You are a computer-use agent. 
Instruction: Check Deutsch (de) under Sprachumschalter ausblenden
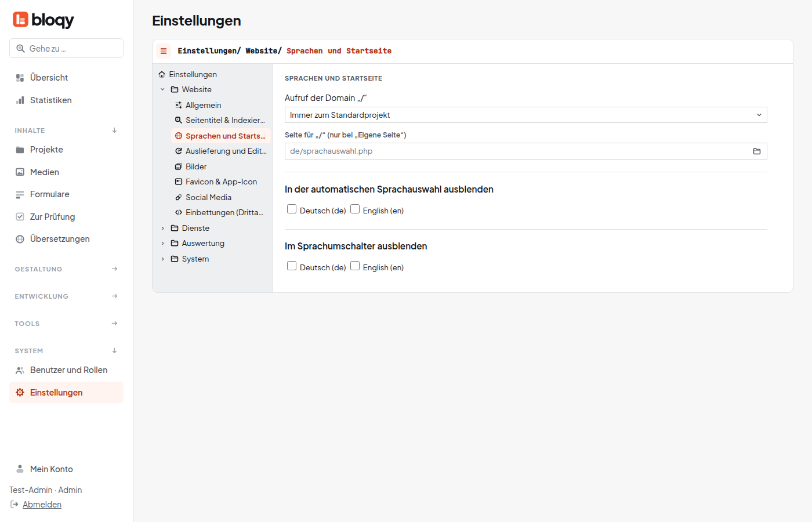click(292, 266)
